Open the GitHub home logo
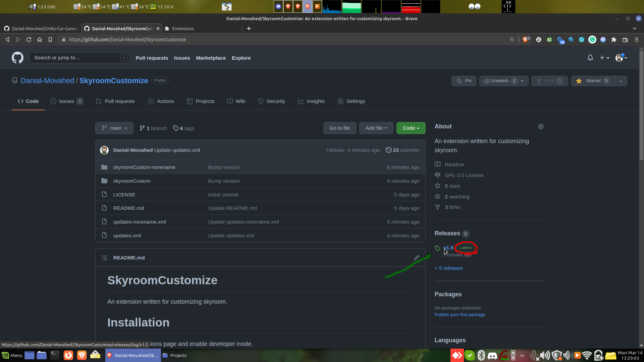The image size is (644, 362). click(17, 58)
